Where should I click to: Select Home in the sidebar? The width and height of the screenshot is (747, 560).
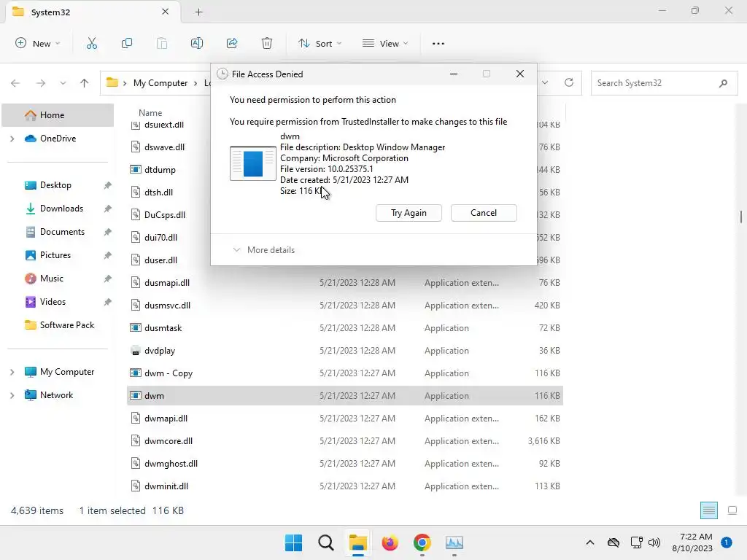[58, 114]
